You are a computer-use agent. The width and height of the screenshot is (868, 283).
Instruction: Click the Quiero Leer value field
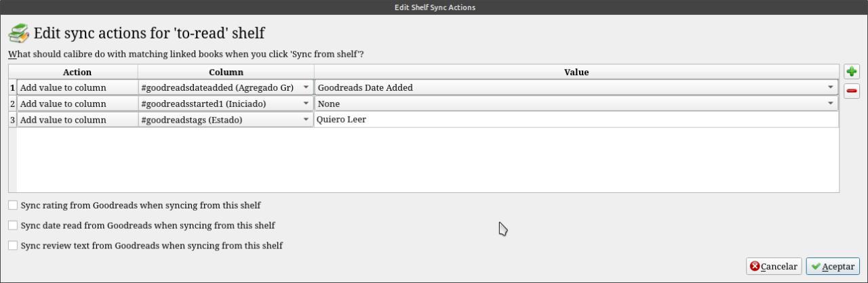click(x=576, y=121)
